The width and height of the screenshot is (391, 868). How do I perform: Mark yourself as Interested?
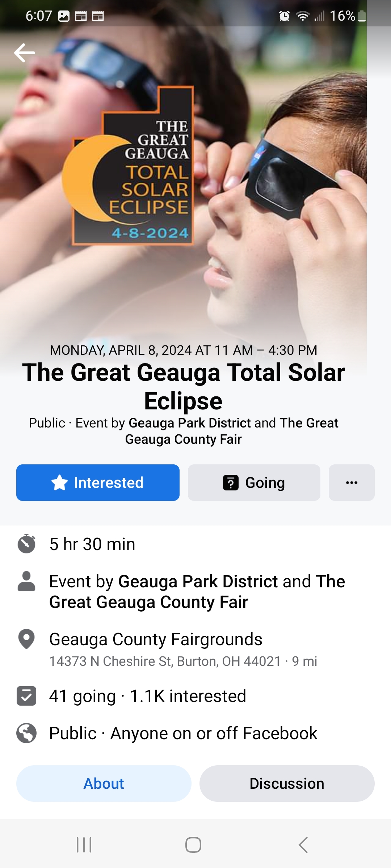pos(98,482)
